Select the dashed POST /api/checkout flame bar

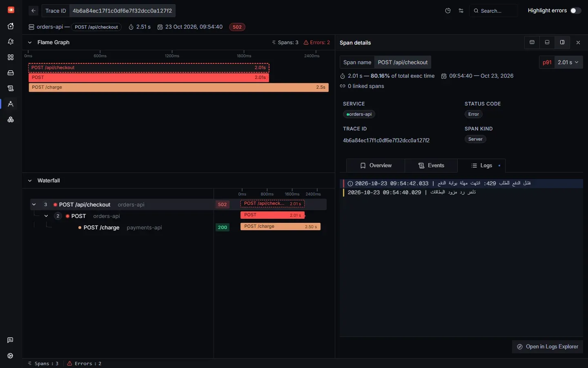coord(149,67)
